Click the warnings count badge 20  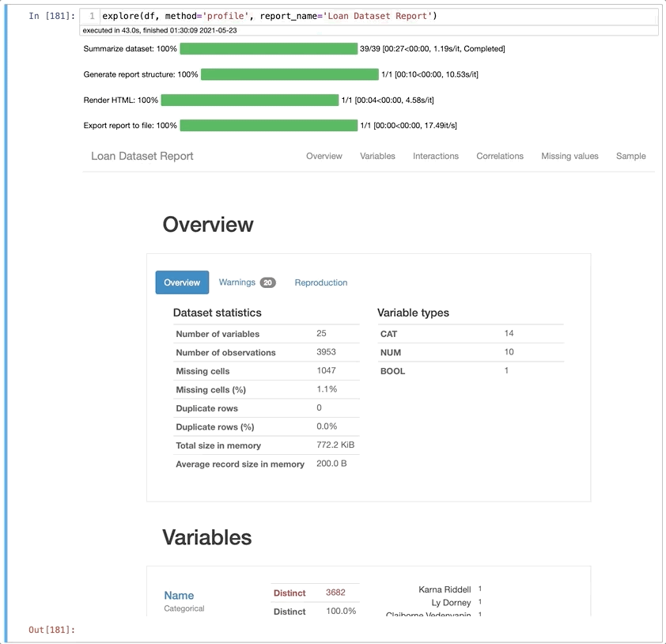(x=268, y=282)
